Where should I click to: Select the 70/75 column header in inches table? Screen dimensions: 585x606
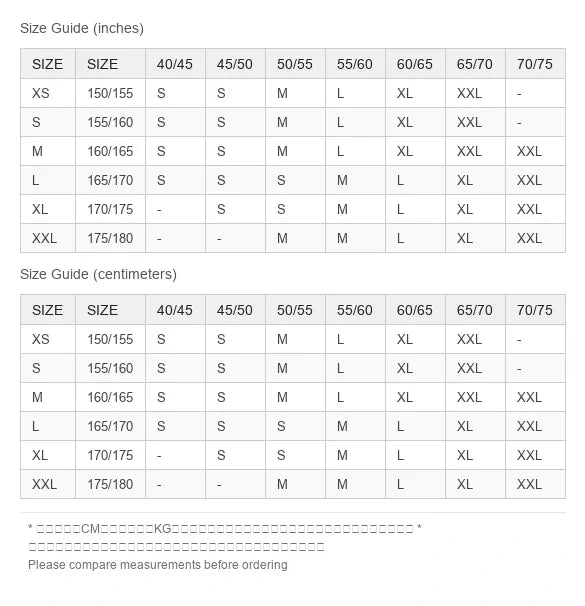click(x=535, y=64)
